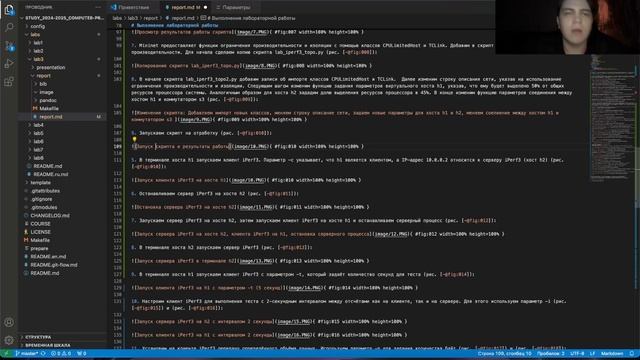Screen dimensions: 640x360
Task: Collapse the labs folder
Action: point(35,35)
